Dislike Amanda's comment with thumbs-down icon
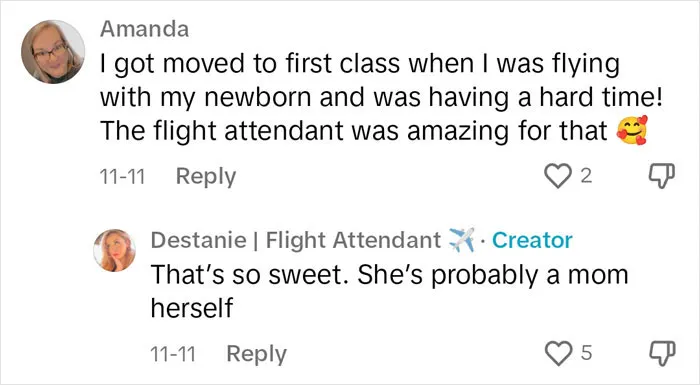The image size is (700, 385). click(661, 176)
